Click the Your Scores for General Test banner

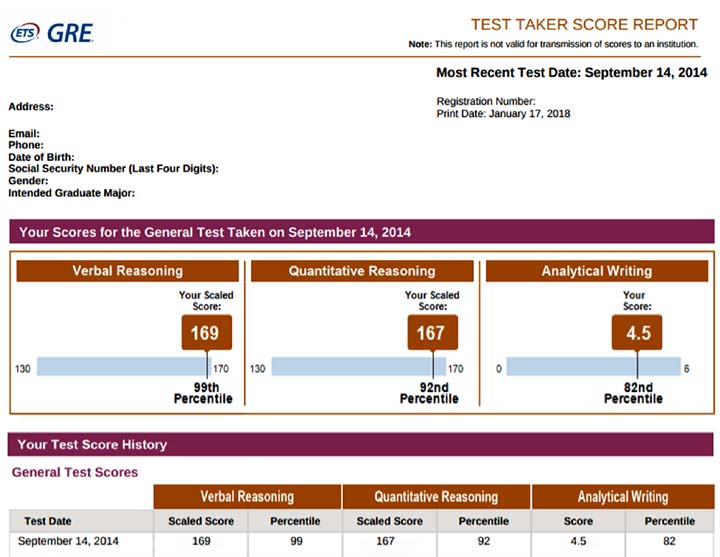click(x=362, y=232)
